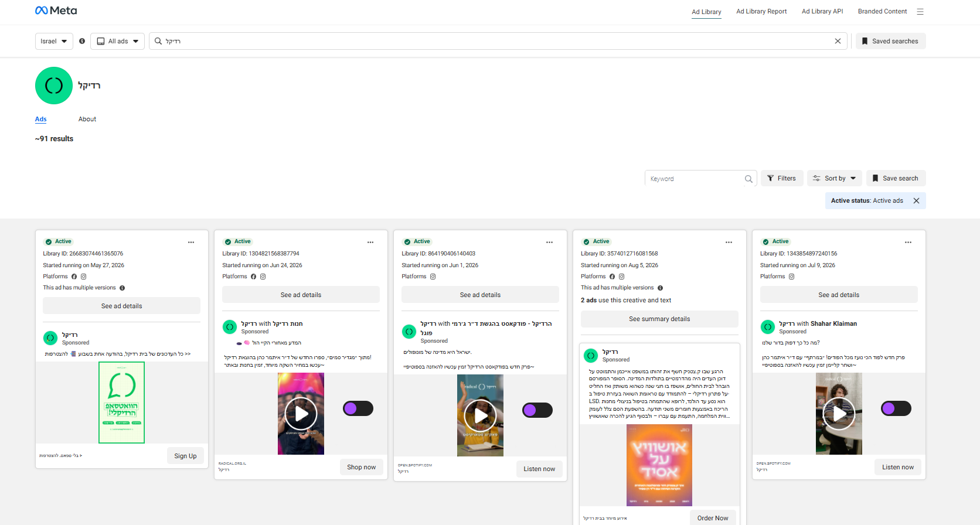Image resolution: width=980 pixels, height=525 pixels.
Task: Click the Shop now button
Action: coord(362,467)
